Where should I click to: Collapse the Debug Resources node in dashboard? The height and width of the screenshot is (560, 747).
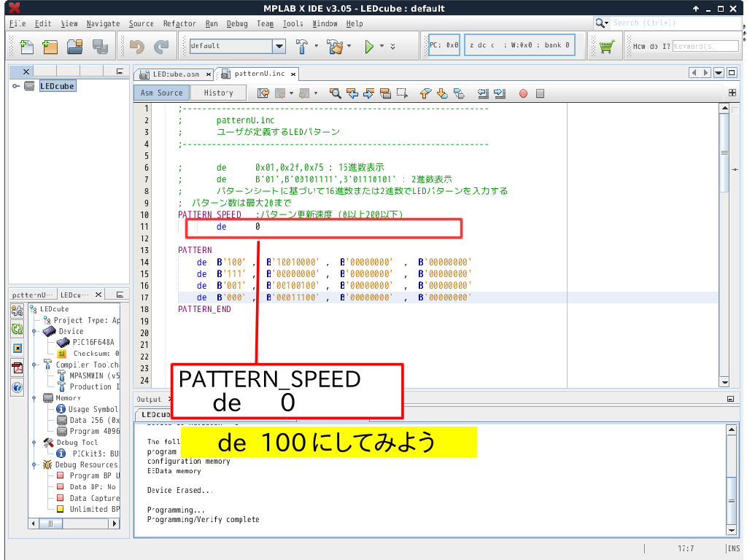pyautogui.click(x=34, y=464)
